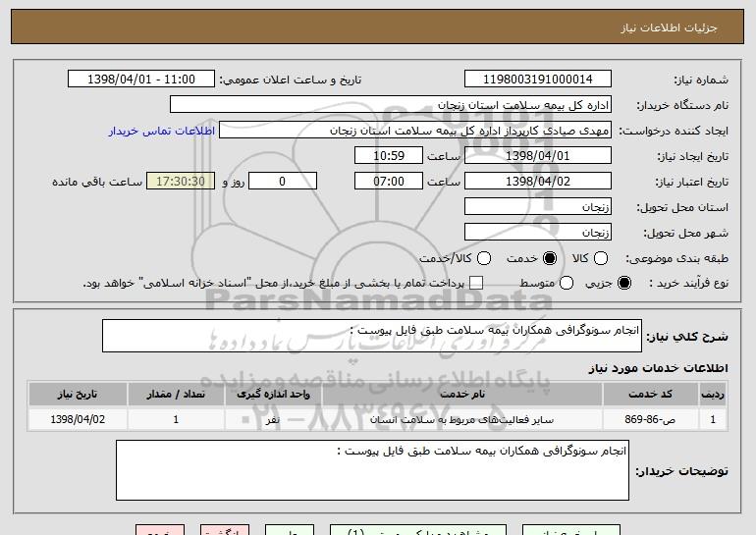The height and width of the screenshot is (535, 756).
Task: Click the طبقه بندی موضوعی label
Action: coord(676,258)
